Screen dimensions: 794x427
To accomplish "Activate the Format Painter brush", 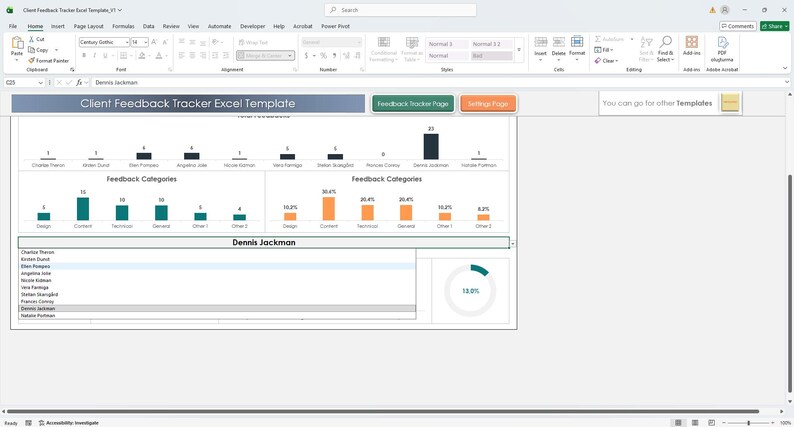I will 31,60.
